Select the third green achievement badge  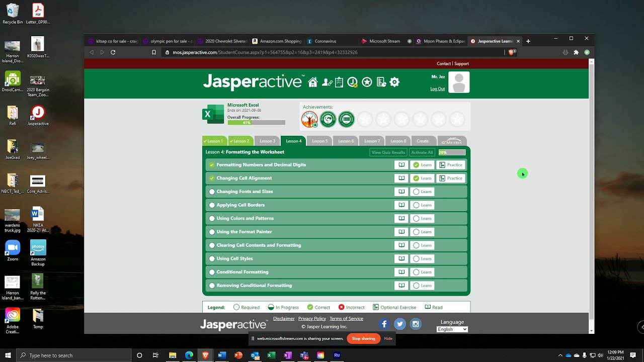346,119
